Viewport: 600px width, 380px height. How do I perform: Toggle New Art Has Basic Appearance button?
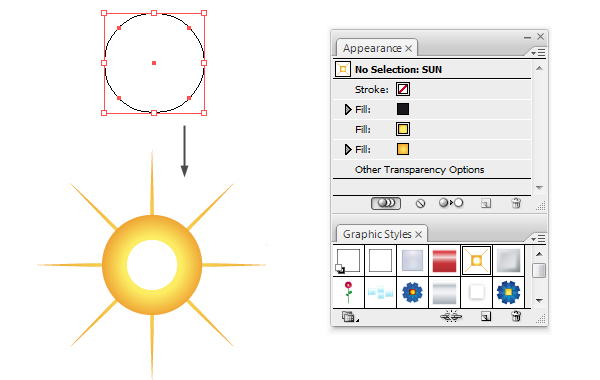386,203
